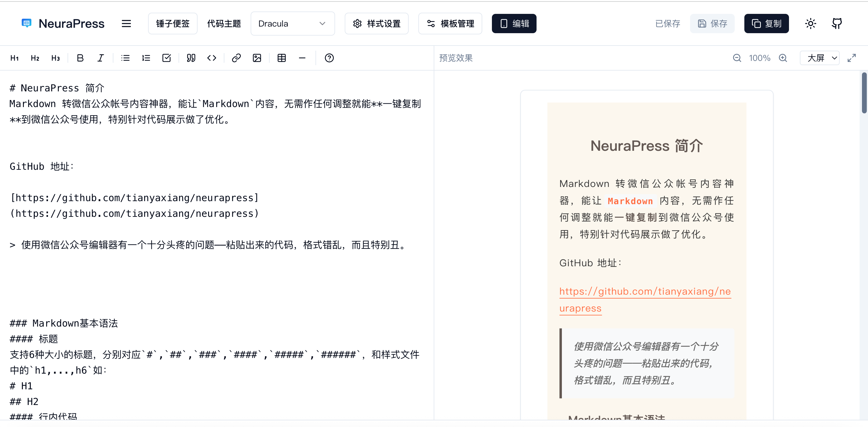Open the hamburger menu next to logo

[x=126, y=24]
